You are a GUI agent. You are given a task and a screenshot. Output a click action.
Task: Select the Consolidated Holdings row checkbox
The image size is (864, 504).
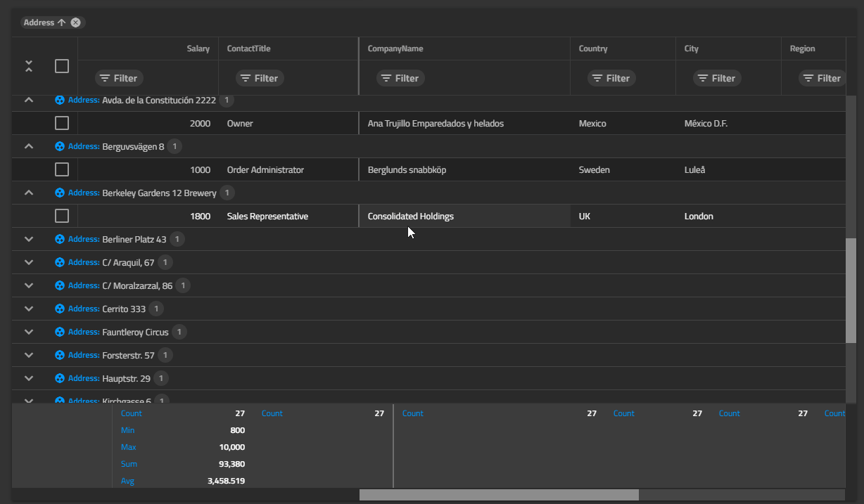[61, 216]
